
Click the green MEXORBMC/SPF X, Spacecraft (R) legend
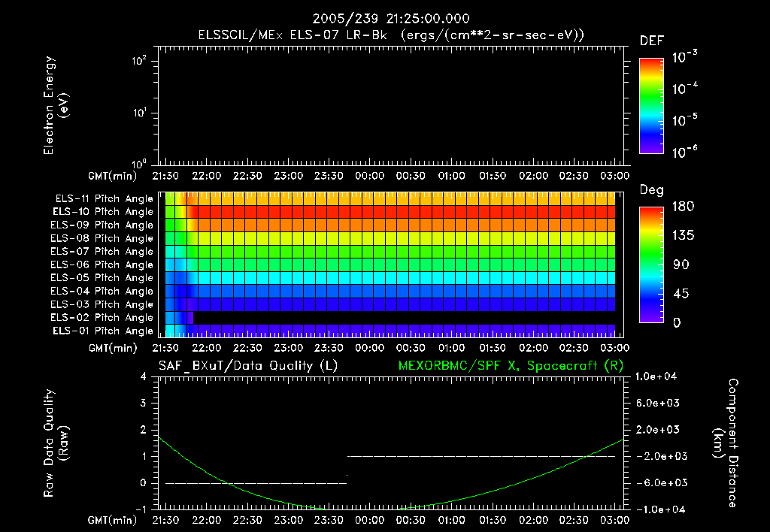point(511,366)
